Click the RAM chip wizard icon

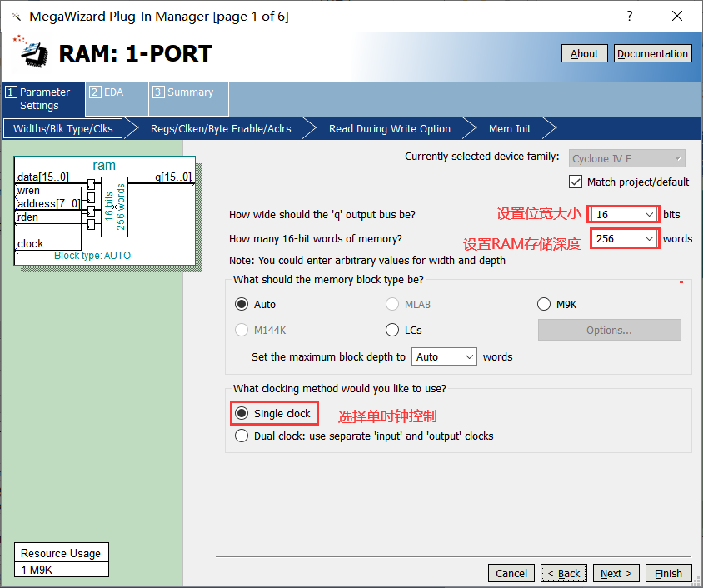coord(30,55)
